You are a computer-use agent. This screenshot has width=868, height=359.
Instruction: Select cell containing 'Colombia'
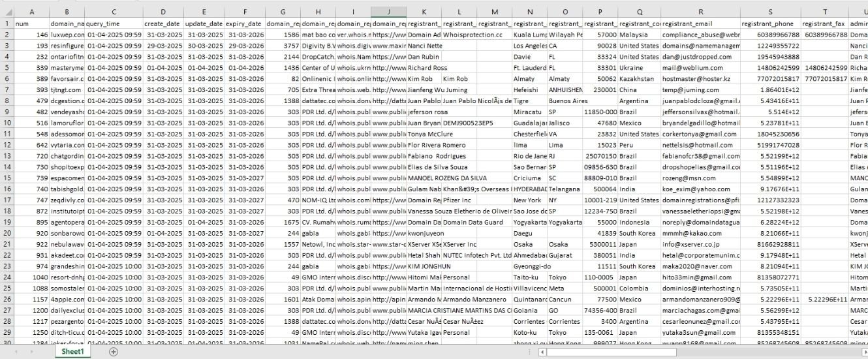(x=639, y=289)
